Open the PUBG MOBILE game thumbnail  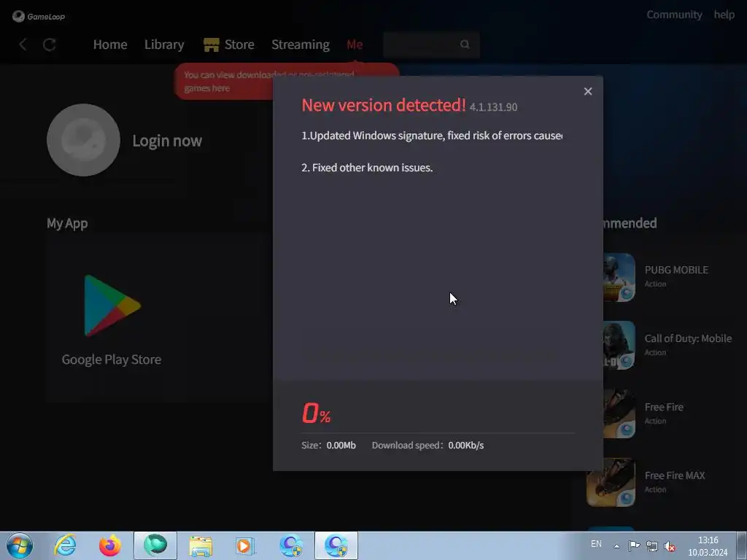click(619, 277)
